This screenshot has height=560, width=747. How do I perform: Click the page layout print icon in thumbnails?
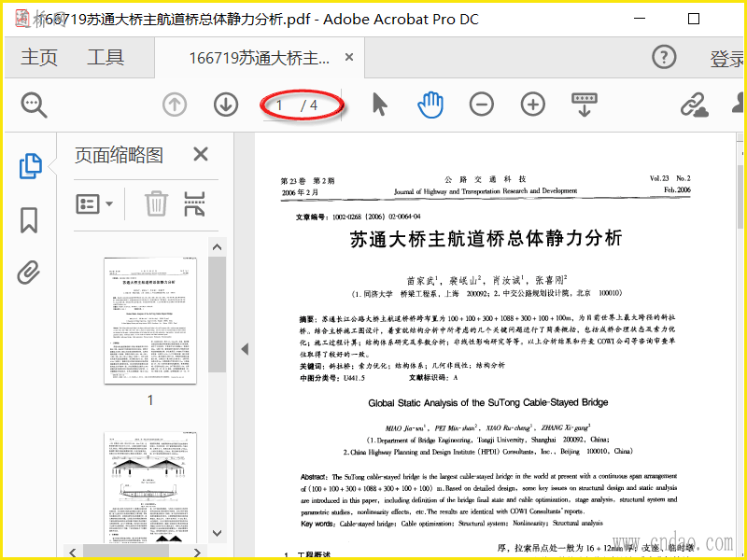(194, 203)
